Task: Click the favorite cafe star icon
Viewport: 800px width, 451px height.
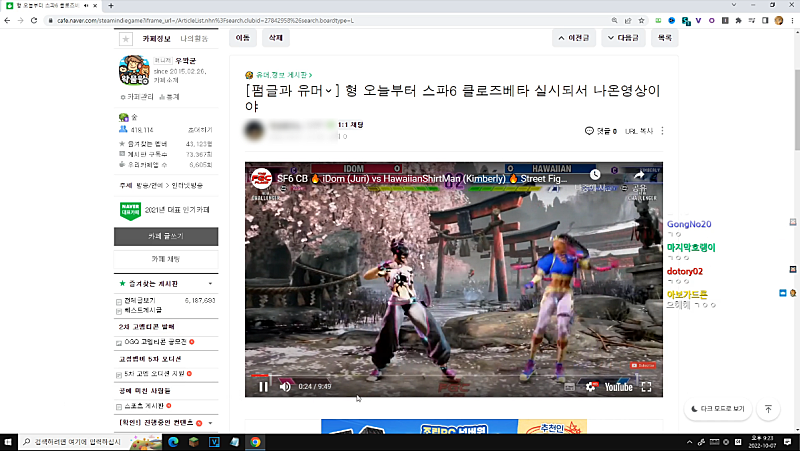Action: [x=126, y=39]
